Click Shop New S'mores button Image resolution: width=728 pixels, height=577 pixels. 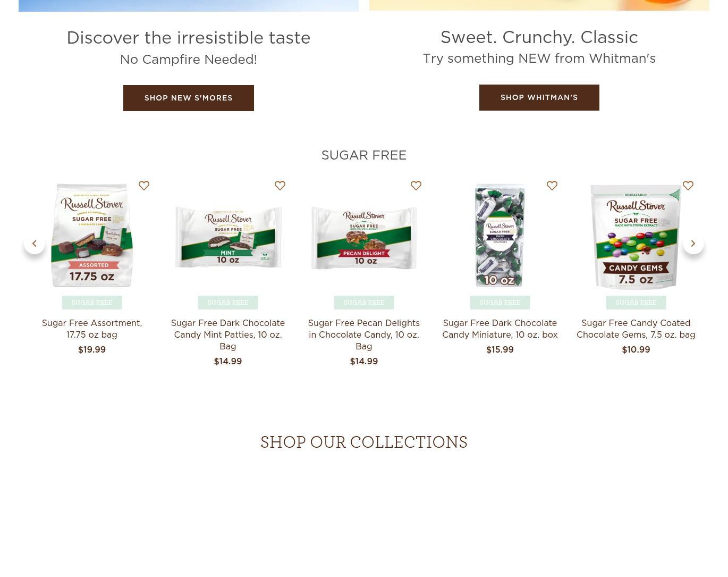tap(189, 98)
